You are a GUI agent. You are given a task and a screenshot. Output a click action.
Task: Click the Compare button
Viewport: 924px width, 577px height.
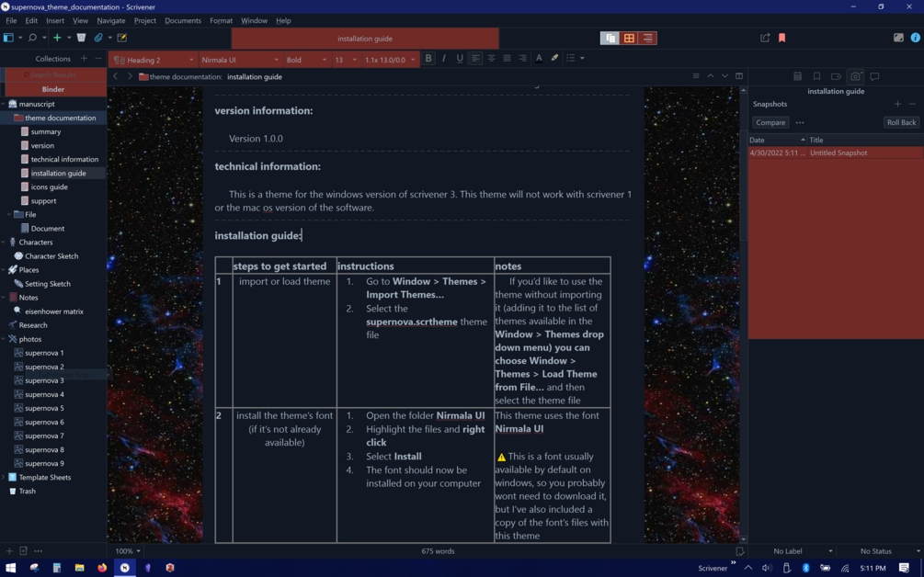770,122
